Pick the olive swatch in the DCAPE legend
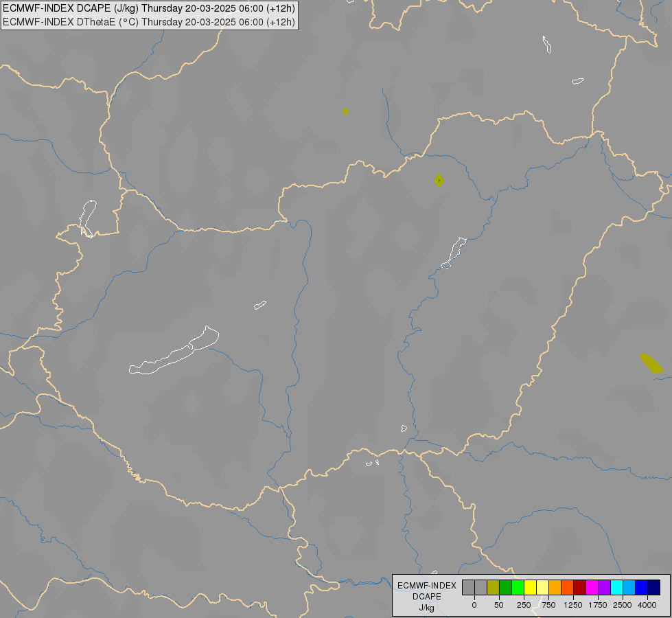 [494, 587]
